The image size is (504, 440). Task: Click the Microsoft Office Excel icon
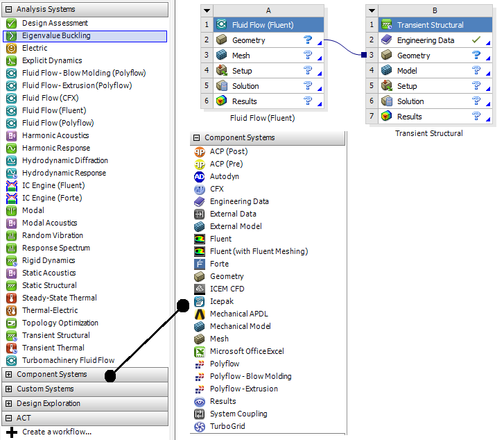[200, 352]
